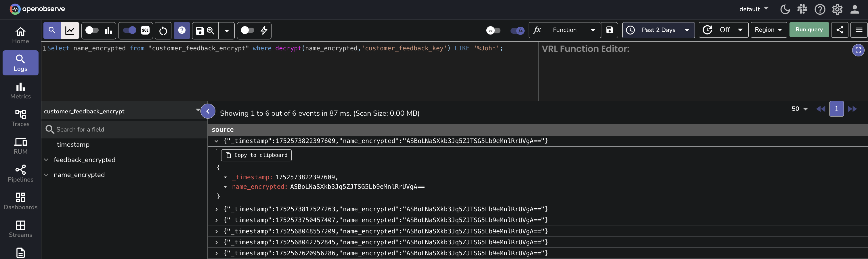
Task: Open the Region selector dropdown
Action: coord(768,30)
